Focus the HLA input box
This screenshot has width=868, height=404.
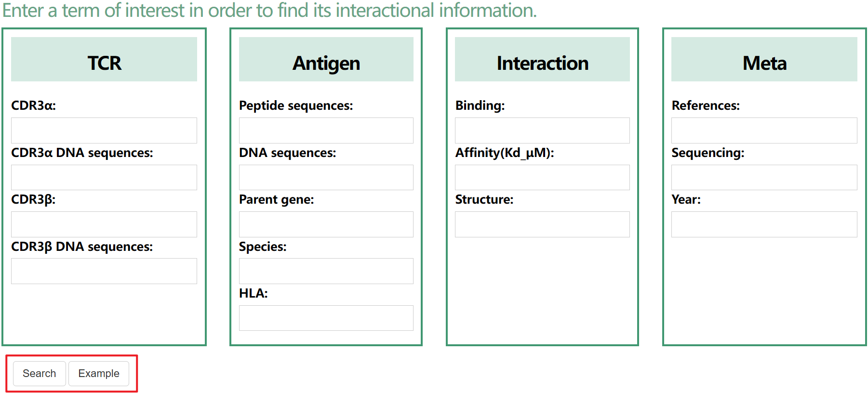(326, 318)
